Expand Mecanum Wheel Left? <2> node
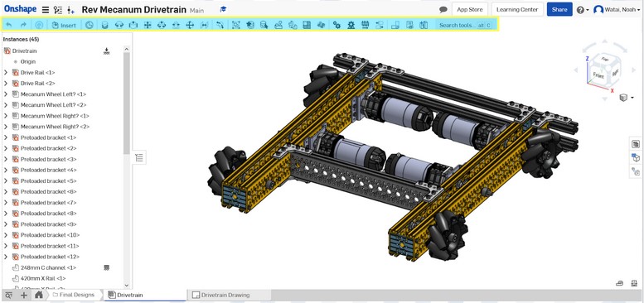Screen dimensions: 644x303 pos(5,105)
